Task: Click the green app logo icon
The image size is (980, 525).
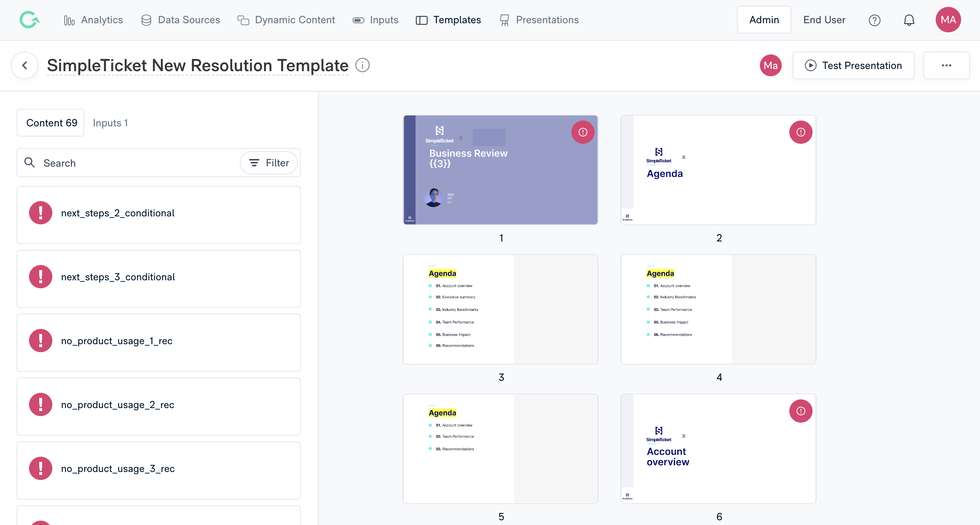Action: (x=29, y=20)
